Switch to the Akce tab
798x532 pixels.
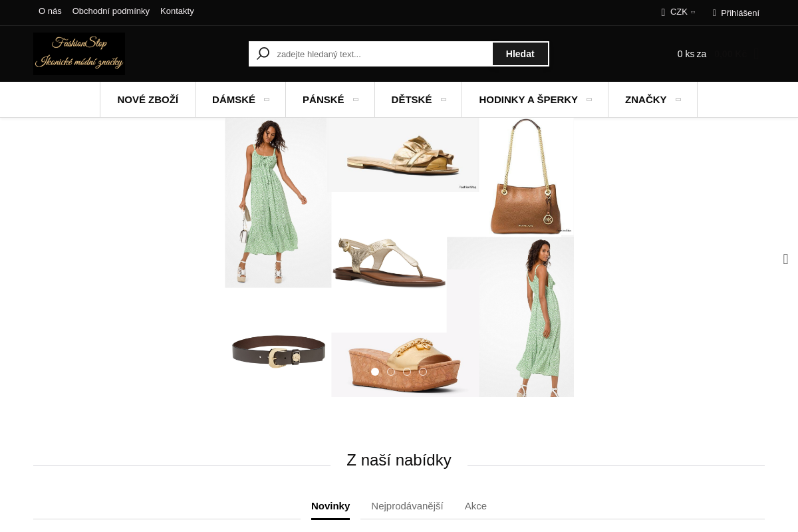[475, 506]
